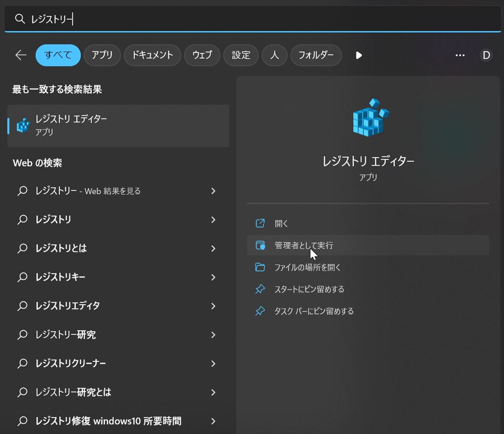Image resolution: width=504 pixels, height=434 pixels.
Task: Expand chevron for レジストリとは suggestion
Action: 213,248
